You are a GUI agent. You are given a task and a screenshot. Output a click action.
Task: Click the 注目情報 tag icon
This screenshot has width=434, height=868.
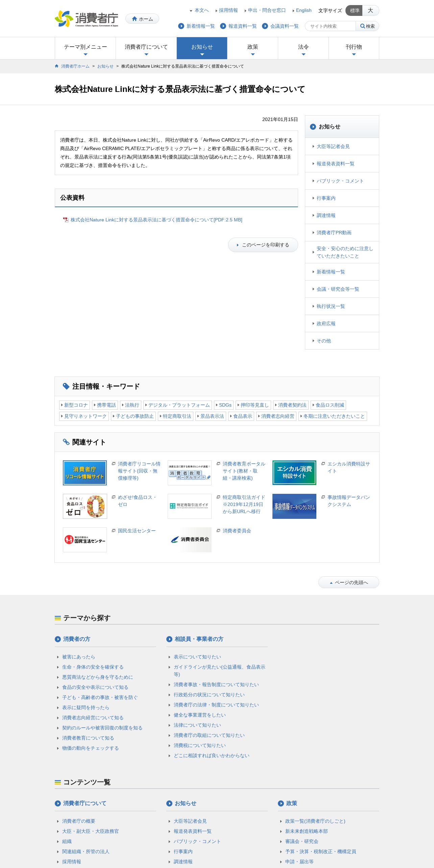point(66,386)
